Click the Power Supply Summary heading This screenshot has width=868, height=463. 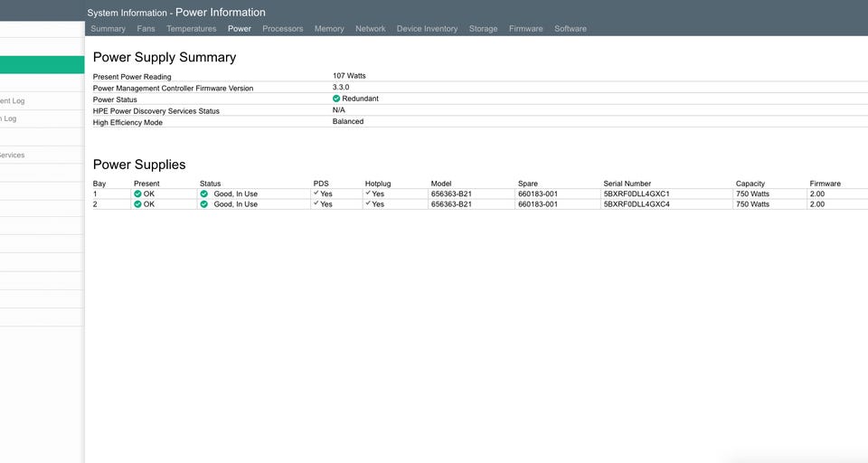165,57
